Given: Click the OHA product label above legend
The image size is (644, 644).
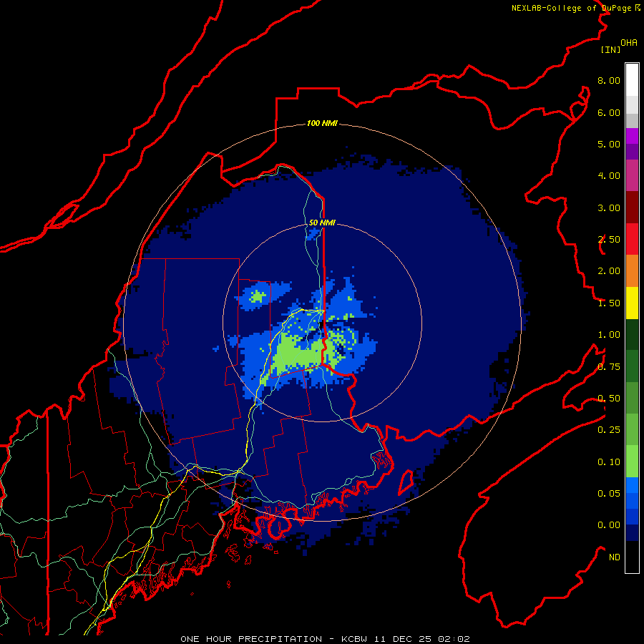Looking at the screenshot, I should pyautogui.click(x=629, y=43).
